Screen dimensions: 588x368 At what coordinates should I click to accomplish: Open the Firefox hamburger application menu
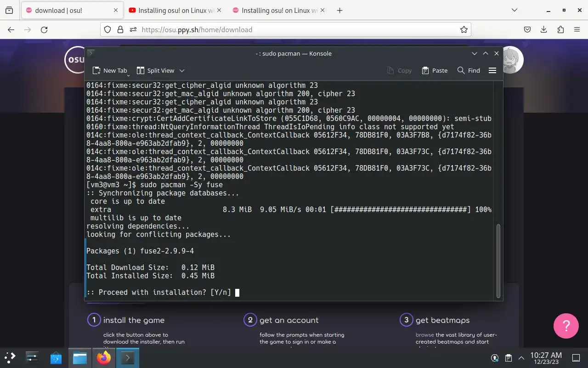pos(577,29)
